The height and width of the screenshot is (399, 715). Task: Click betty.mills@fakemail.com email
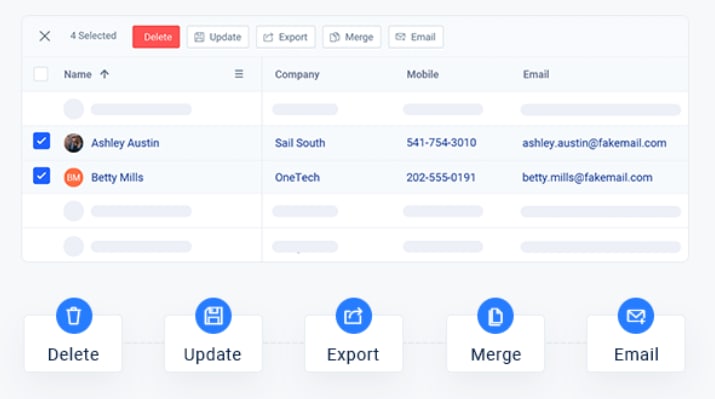[x=587, y=177]
